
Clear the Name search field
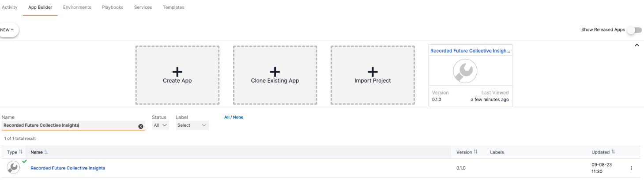tap(141, 126)
